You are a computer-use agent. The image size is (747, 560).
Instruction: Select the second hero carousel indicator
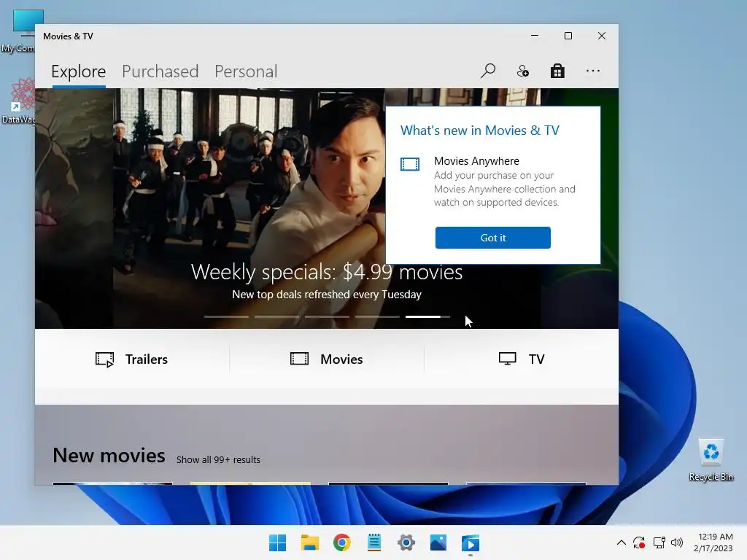[276, 316]
